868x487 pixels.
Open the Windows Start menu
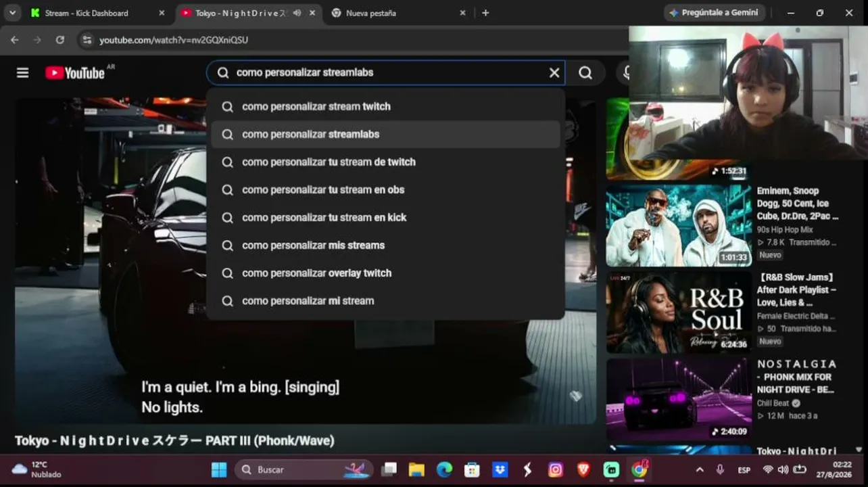point(219,469)
